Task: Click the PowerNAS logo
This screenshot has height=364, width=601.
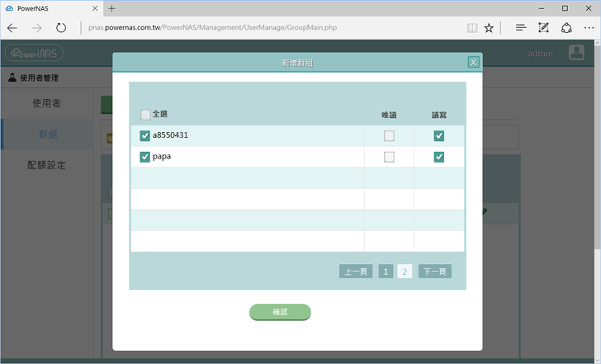Action: (34, 53)
